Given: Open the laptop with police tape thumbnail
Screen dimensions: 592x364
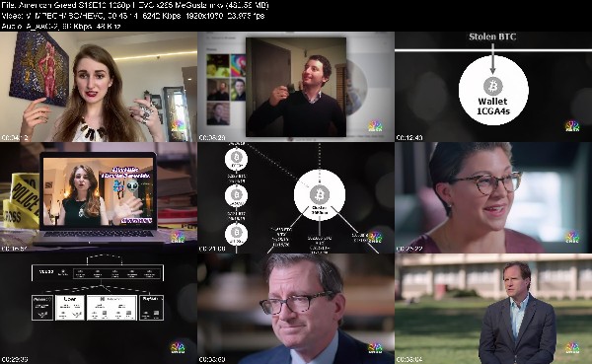Looking at the screenshot, I should tap(99, 197).
